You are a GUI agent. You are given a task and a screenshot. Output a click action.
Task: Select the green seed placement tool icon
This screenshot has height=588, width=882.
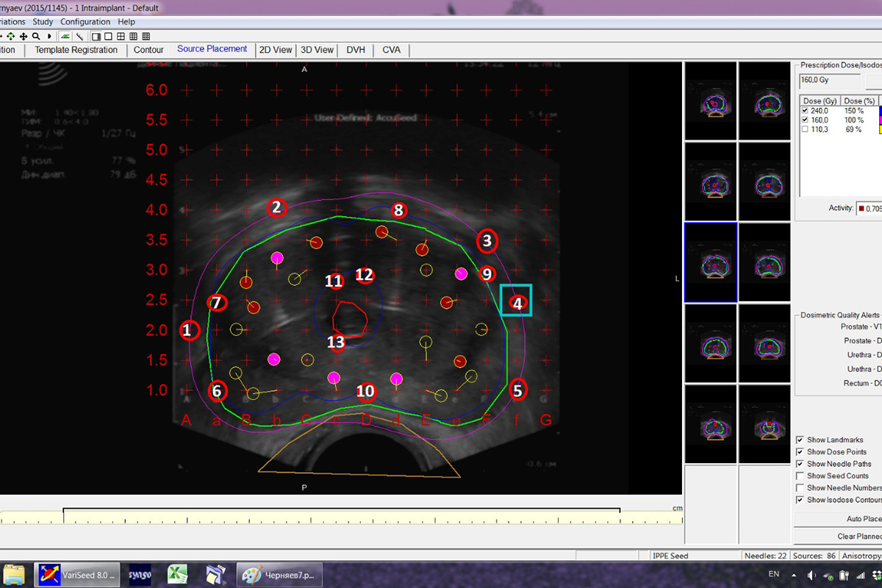click(65, 36)
